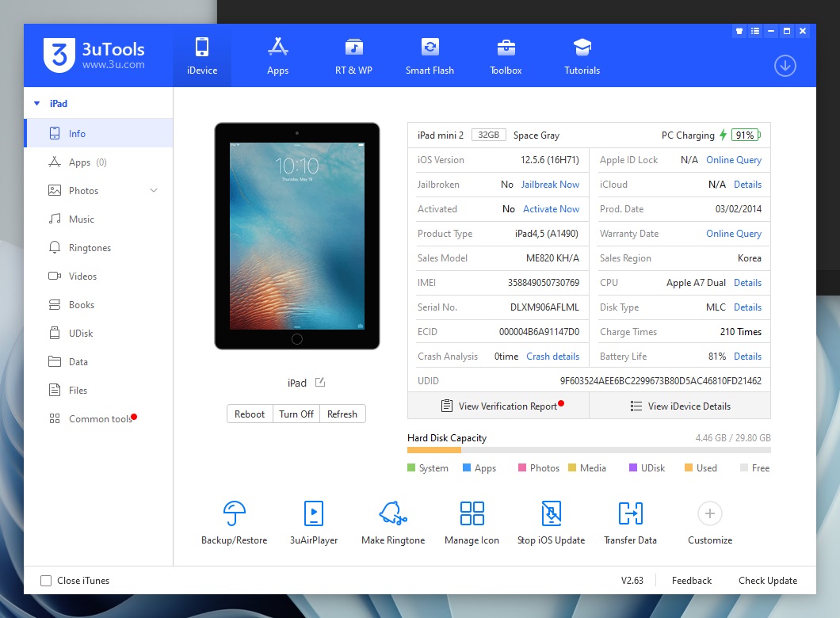
Task: Click the skin shirt icon in title bar
Action: (739, 31)
